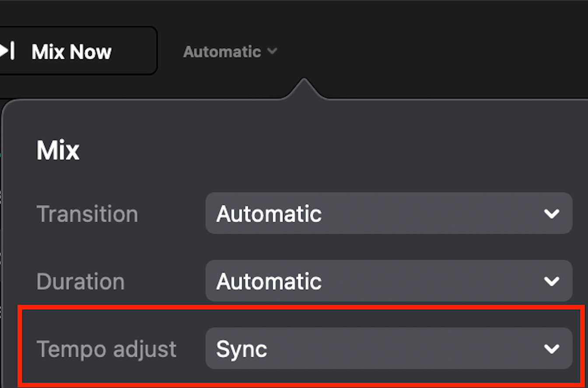
Task: Click the Sync value text
Action: (x=241, y=349)
